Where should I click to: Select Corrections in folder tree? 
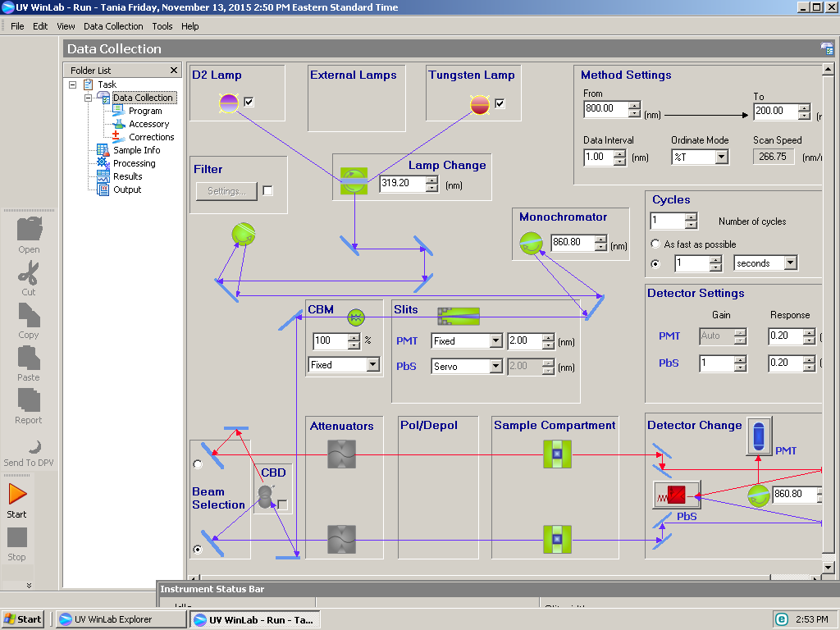click(x=152, y=137)
